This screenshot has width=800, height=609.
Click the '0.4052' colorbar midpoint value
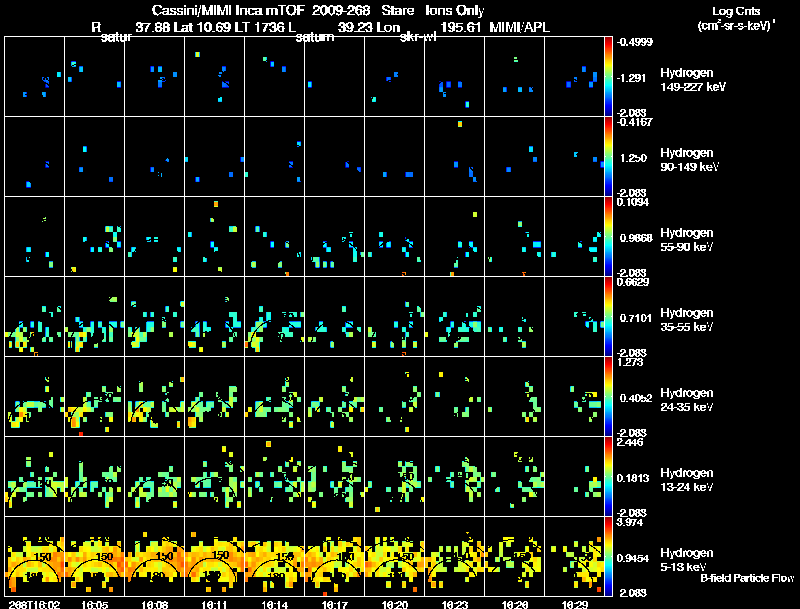click(636, 398)
